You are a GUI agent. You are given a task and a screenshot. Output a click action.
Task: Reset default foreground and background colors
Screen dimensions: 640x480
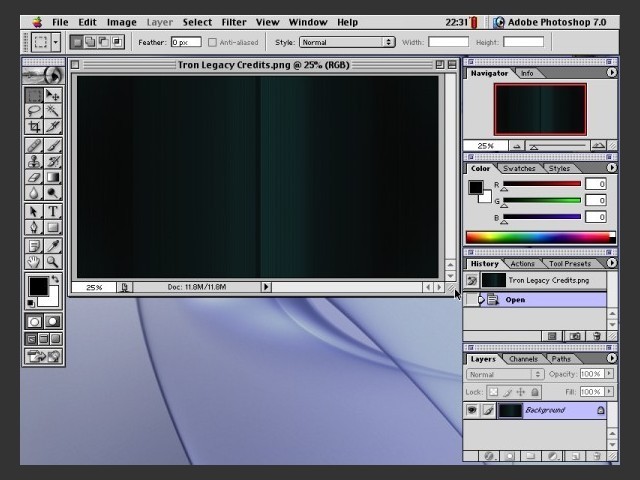pos(31,303)
